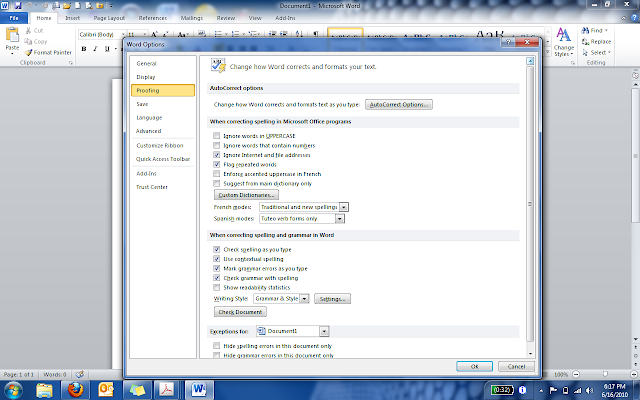Enable Ignore words that contain numbers
The width and height of the screenshot is (640, 400).
pyautogui.click(x=216, y=145)
